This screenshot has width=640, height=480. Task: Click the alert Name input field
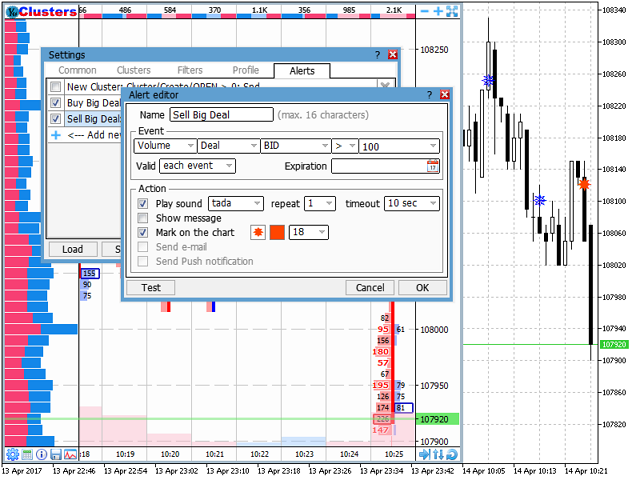(x=221, y=115)
